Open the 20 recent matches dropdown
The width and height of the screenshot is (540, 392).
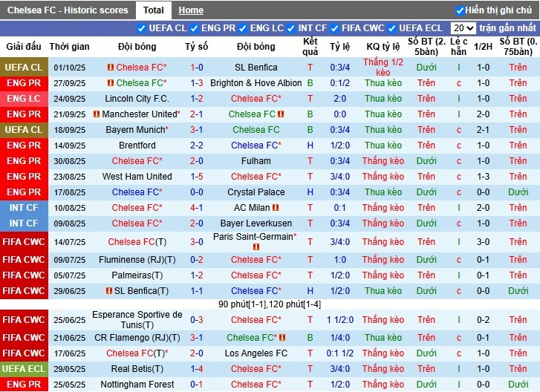pyautogui.click(x=463, y=28)
